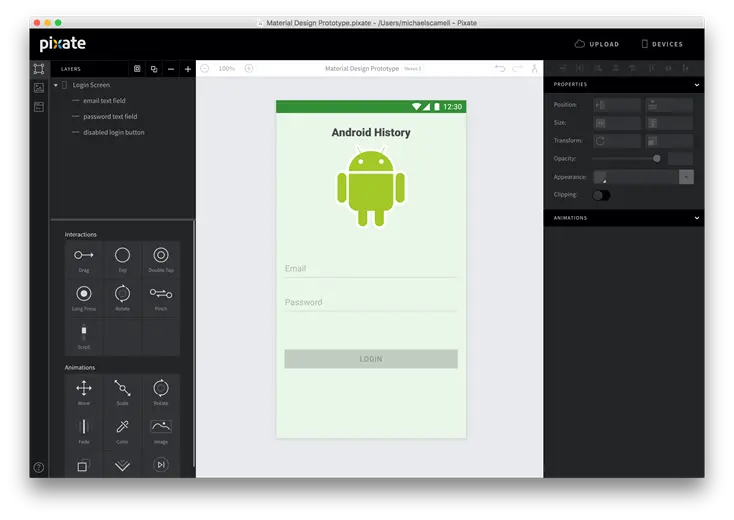Select the Scroll interaction

(x=84, y=337)
